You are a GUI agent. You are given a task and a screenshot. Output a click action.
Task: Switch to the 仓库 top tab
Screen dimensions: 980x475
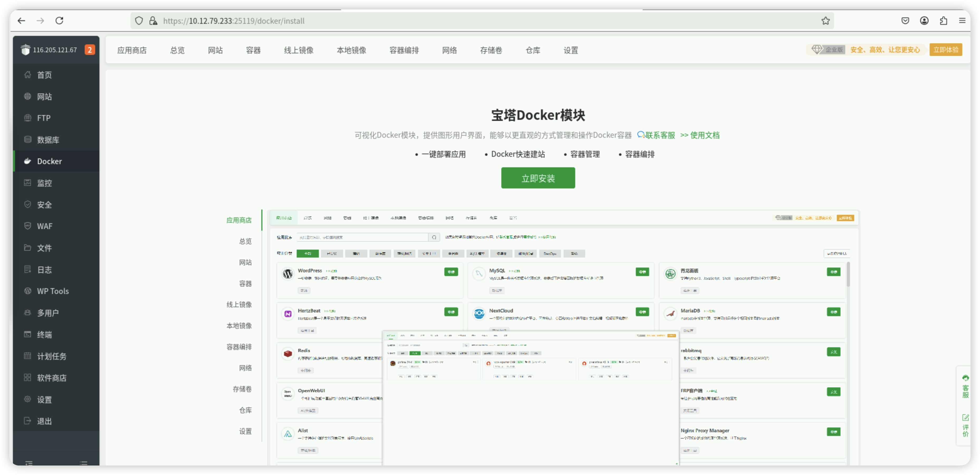[x=533, y=50]
